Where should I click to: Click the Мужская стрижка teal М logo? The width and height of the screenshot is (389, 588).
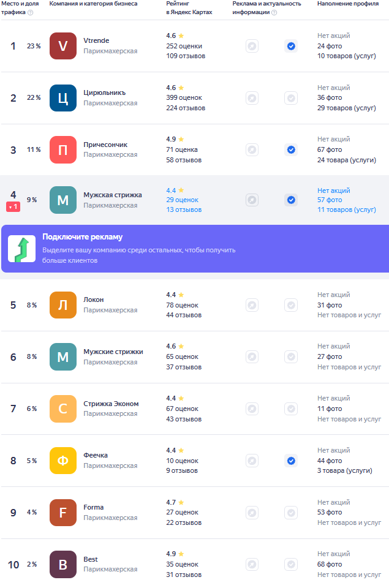pyautogui.click(x=63, y=200)
